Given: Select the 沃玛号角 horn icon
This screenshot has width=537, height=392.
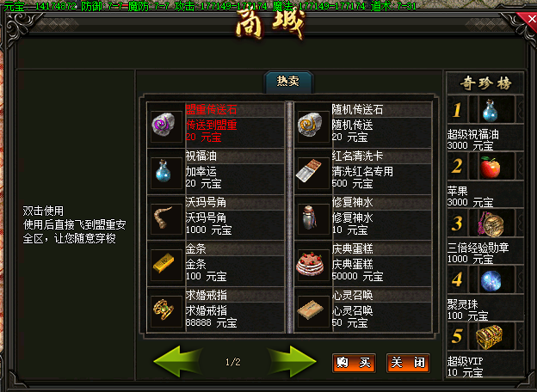Looking at the screenshot, I should [164, 217].
